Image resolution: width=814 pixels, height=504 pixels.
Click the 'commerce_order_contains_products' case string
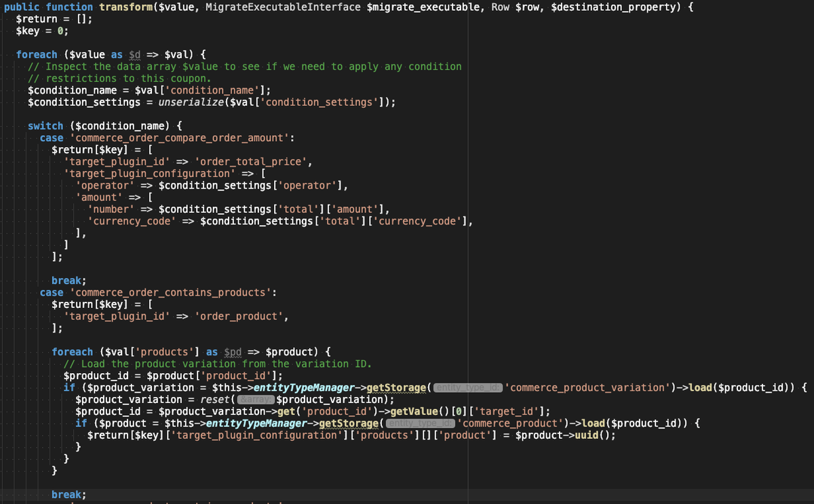(170, 292)
